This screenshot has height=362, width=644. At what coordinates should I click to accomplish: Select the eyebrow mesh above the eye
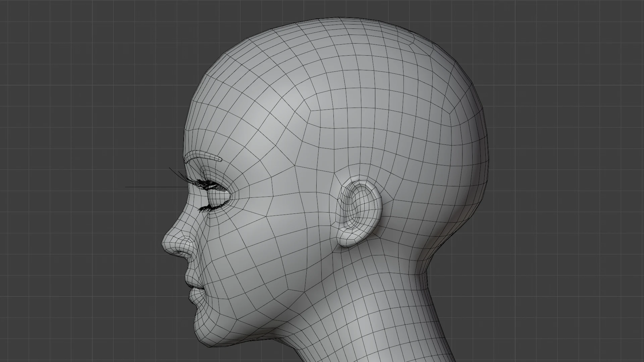[205, 156]
